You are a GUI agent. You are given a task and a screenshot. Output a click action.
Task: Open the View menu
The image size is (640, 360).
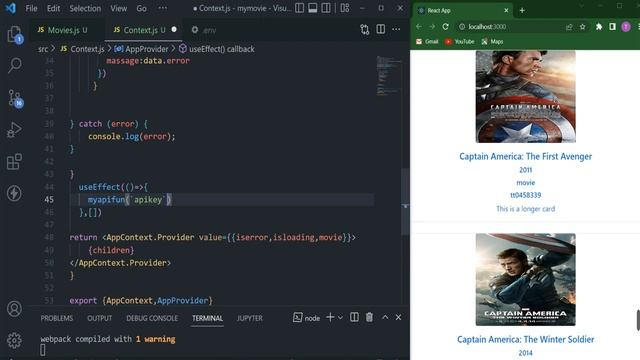118,8
